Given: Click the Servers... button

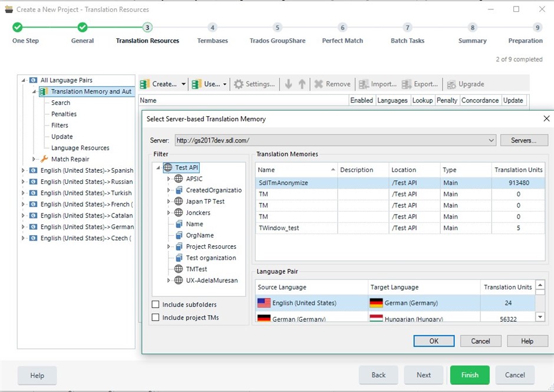Looking at the screenshot, I should [x=524, y=140].
